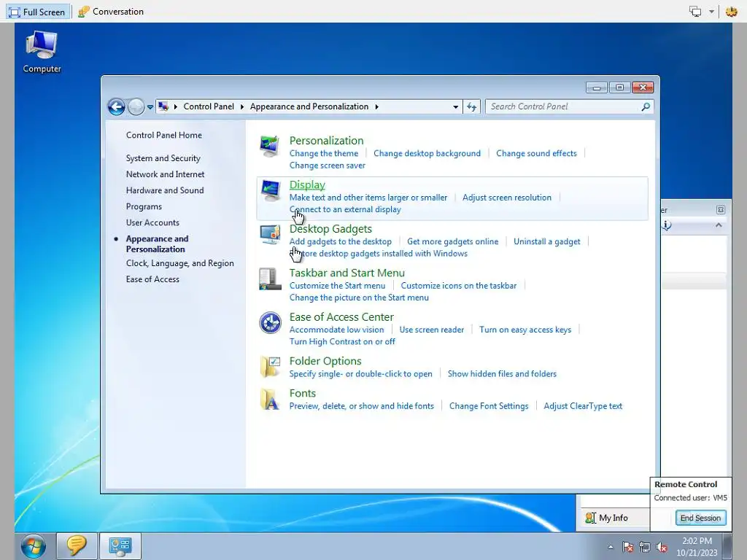Open the monitor selector dropdown arrow
The height and width of the screenshot is (560, 747).
click(711, 12)
